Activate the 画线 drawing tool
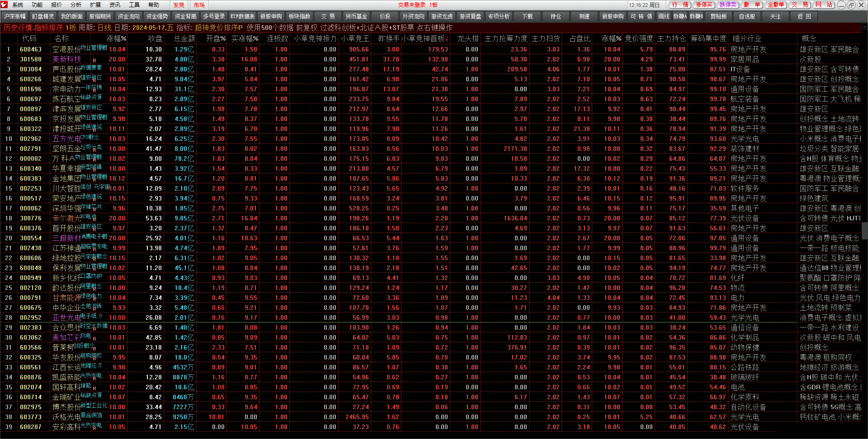868x439 pixels. (664, 16)
